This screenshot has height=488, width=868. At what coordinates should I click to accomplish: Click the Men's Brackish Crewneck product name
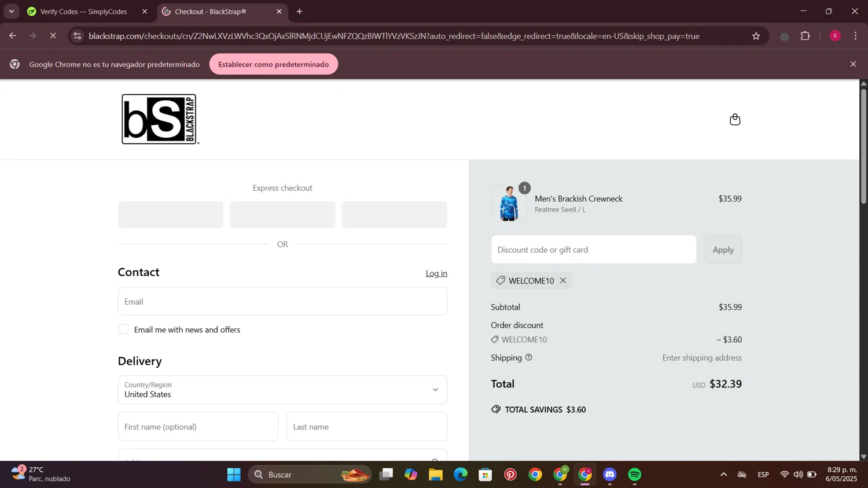click(579, 198)
